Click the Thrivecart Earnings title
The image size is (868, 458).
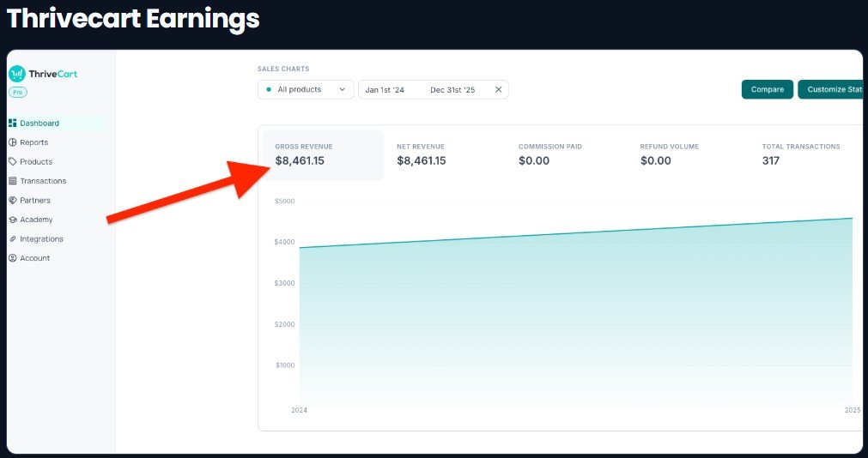point(133,19)
